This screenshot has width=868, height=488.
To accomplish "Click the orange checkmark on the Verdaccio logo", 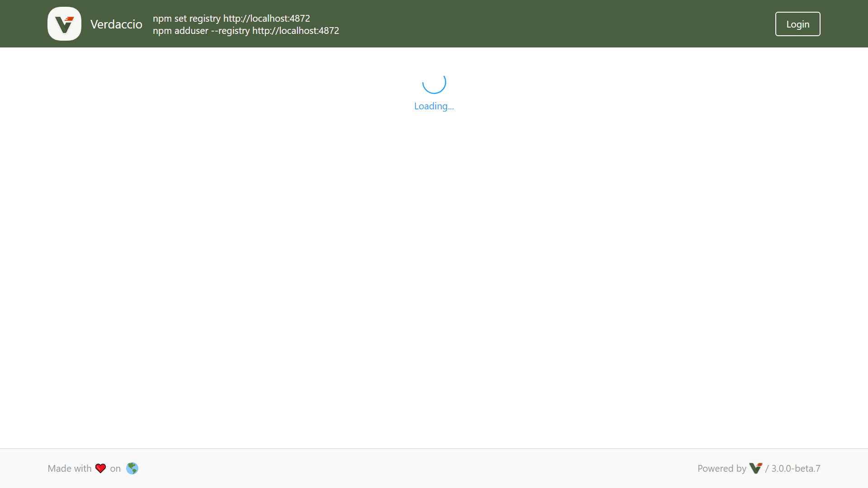I will click(x=69, y=19).
